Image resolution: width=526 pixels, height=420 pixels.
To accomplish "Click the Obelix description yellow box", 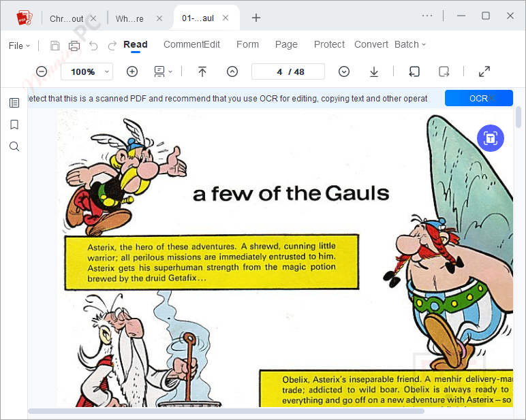I will coord(386,388).
